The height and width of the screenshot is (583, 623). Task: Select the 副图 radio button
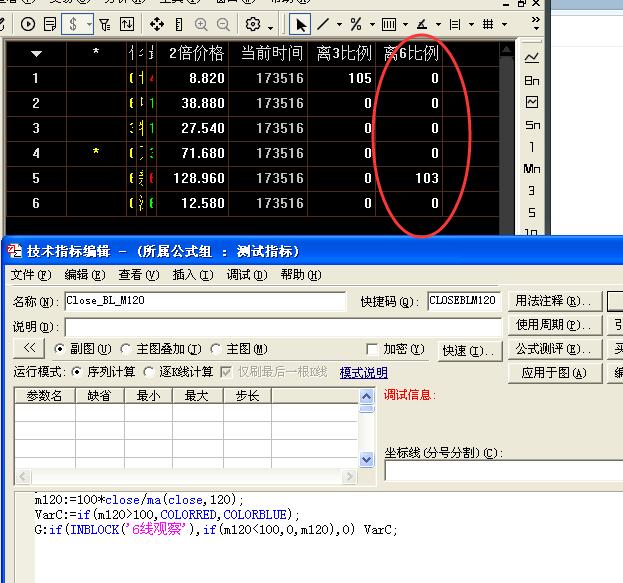[x=60, y=349]
